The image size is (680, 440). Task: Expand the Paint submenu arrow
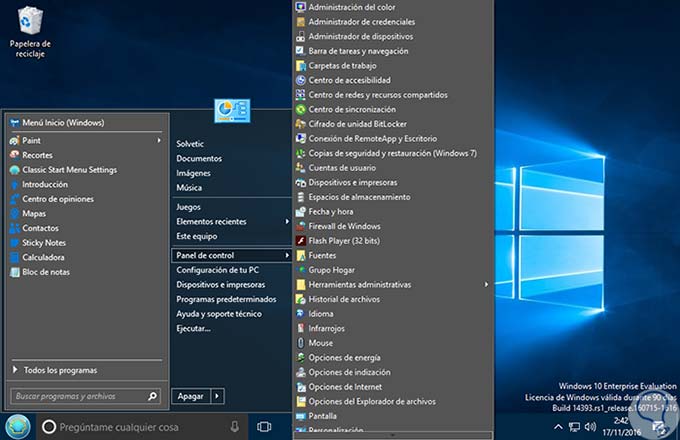pyautogui.click(x=159, y=140)
